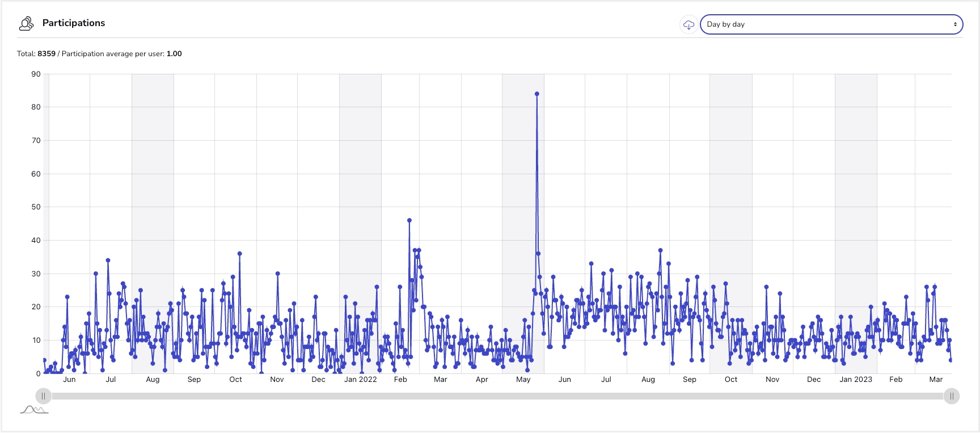The height and width of the screenshot is (433, 980).
Task: Click the 50 y-axis label
Action: tap(36, 207)
